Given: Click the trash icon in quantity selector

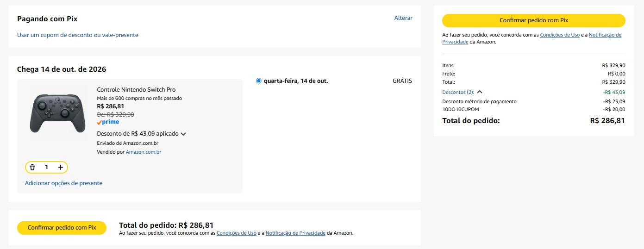Looking at the screenshot, I should pyautogui.click(x=32, y=167).
